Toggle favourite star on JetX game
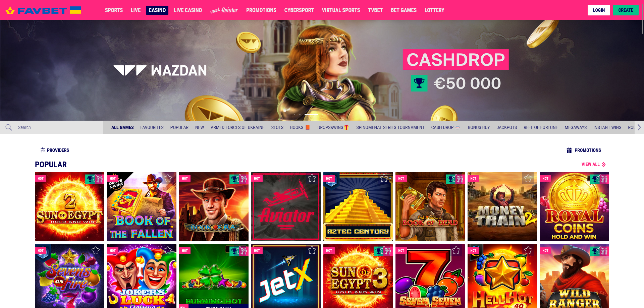Screen dimensions: 644x308 click(312, 250)
